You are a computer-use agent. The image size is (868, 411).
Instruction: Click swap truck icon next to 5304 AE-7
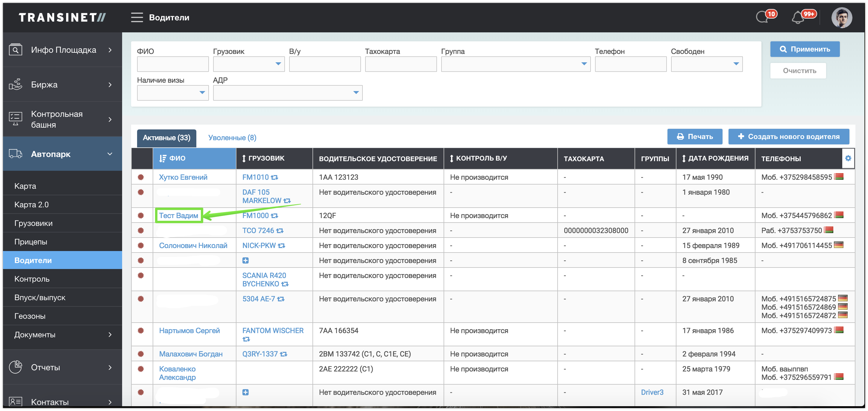(281, 299)
